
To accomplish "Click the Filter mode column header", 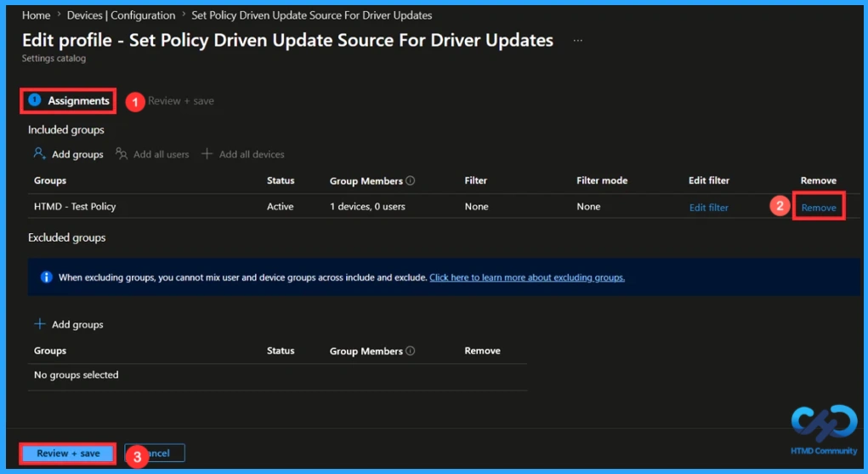I will click(x=602, y=180).
